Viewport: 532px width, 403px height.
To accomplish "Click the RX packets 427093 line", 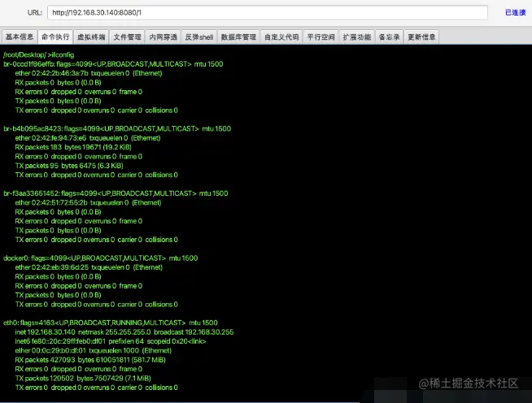I will (90, 360).
